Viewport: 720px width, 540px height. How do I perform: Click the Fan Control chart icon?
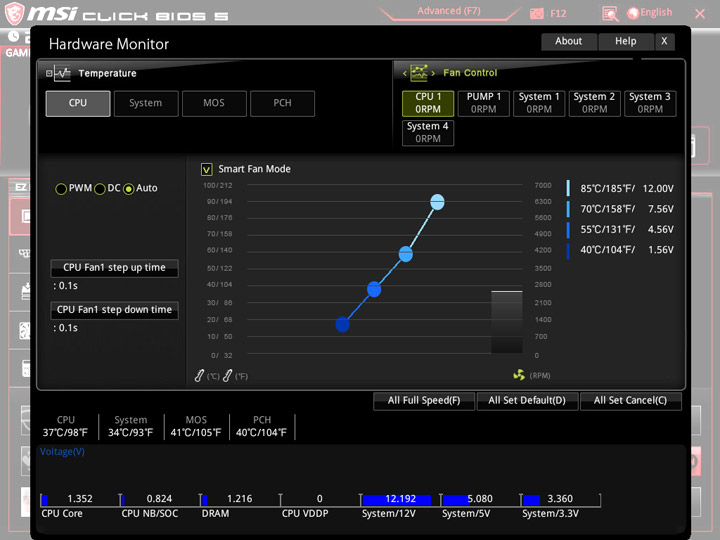coord(419,73)
